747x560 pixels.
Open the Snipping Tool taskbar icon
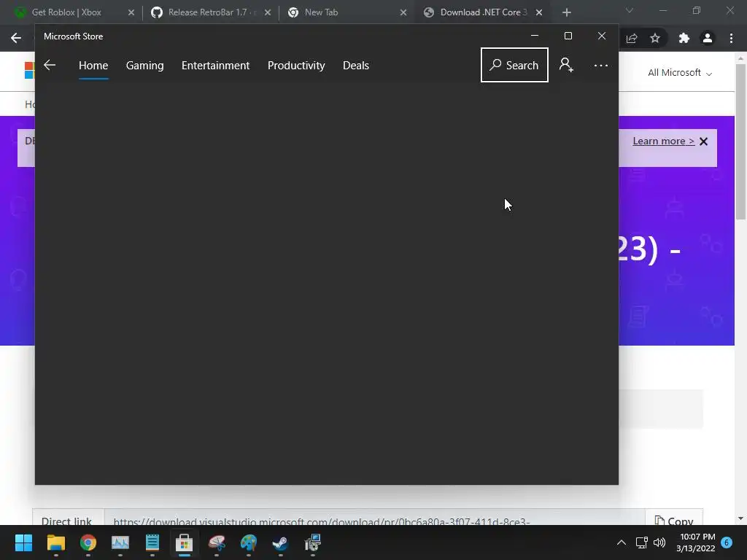click(217, 542)
